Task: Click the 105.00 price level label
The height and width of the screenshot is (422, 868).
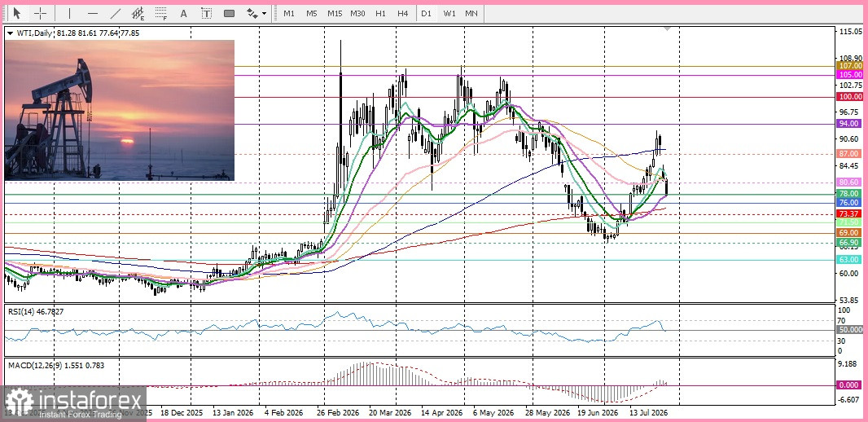Action: [x=850, y=75]
